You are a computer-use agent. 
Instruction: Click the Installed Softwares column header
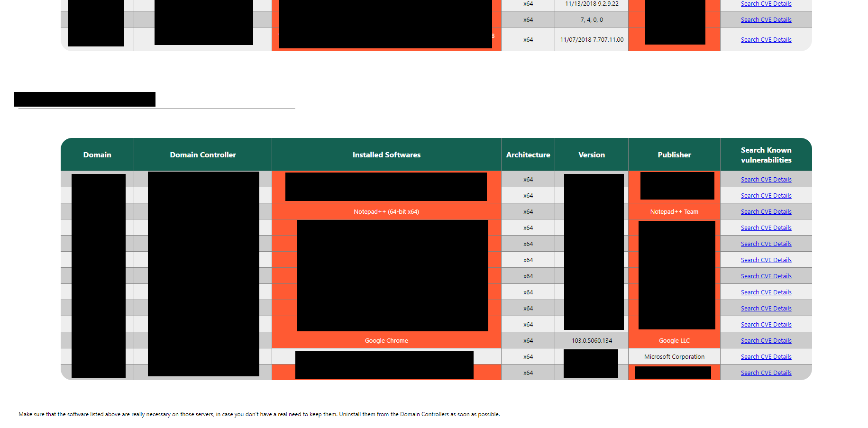point(386,155)
